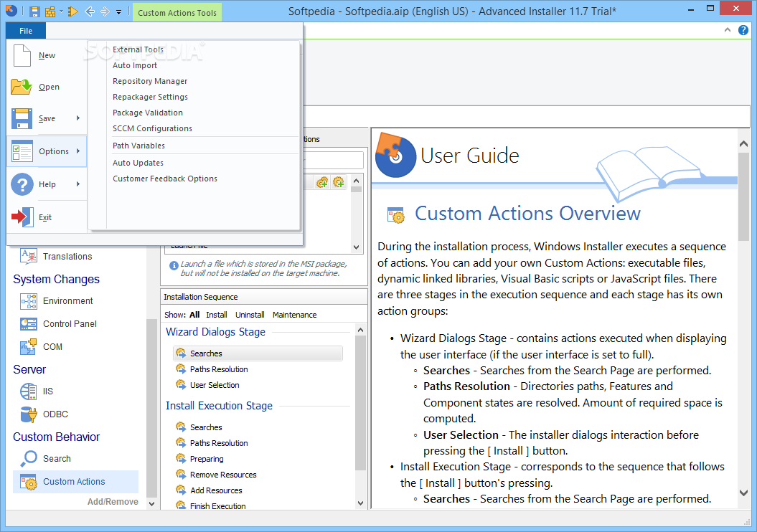Click the Save floppy icon in File menu
Viewport: 757px width, 532px height.
point(22,118)
